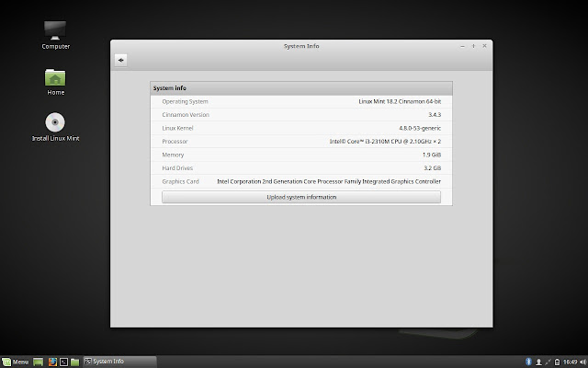This screenshot has width=588, height=368.
Task: Select the kernel value 4.8.0-53-generic
Action: click(x=420, y=128)
